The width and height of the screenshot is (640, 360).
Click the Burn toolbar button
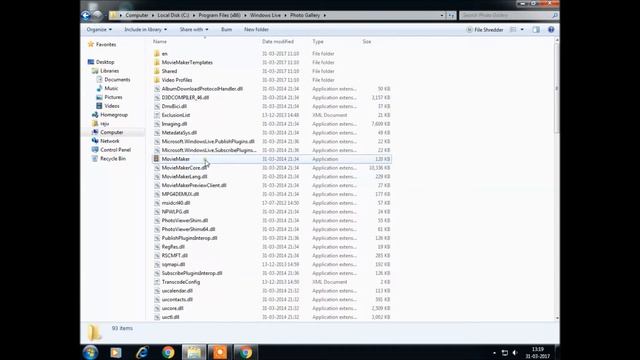point(227,30)
